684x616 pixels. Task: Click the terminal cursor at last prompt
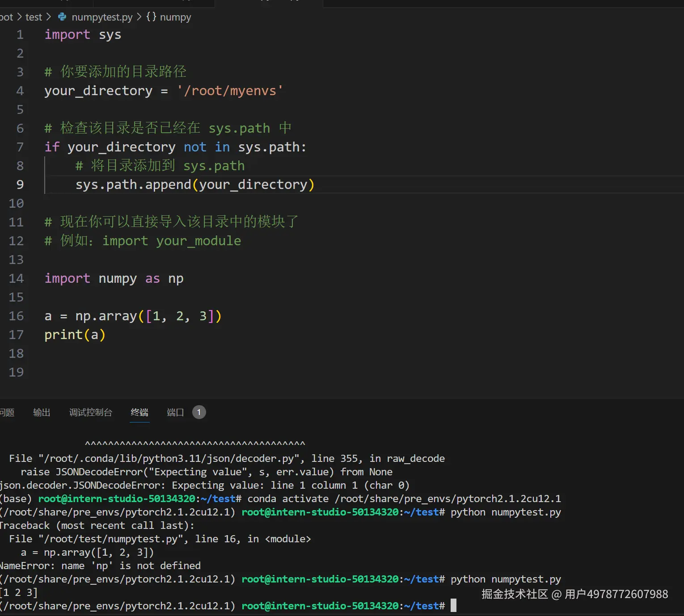(x=453, y=606)
